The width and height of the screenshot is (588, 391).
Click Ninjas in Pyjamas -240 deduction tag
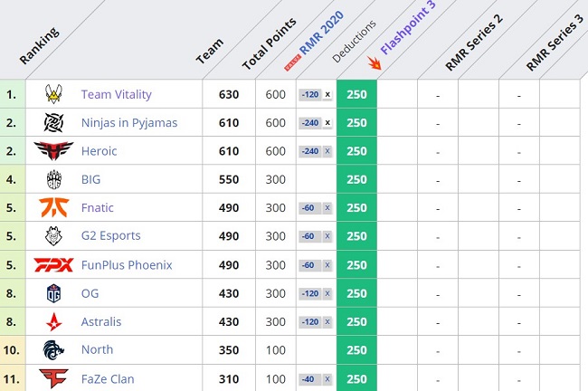[310, 123]
